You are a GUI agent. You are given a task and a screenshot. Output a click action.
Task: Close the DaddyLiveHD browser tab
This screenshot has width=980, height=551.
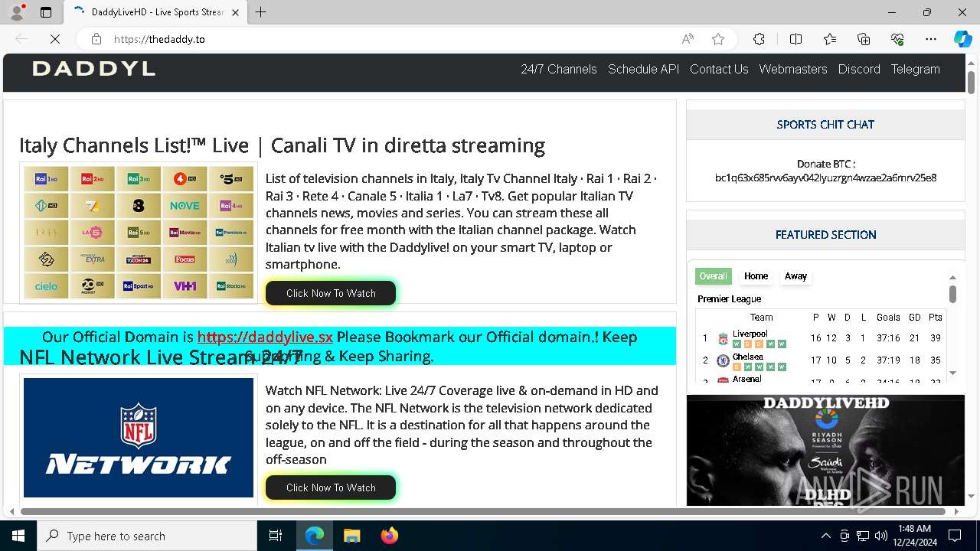tap(235, 12)
